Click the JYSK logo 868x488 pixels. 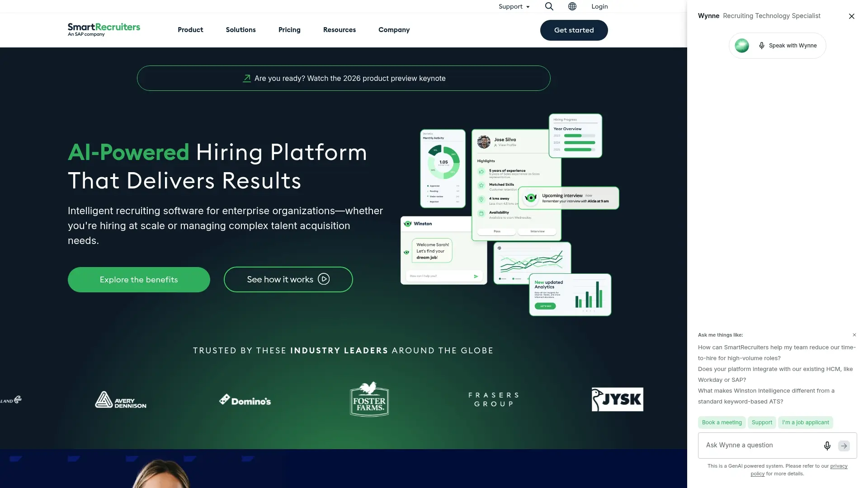tap(618, 399)
